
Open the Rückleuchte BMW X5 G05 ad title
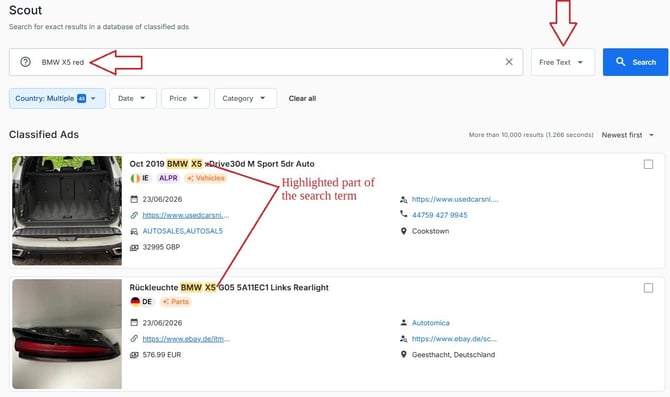click(x=229, y=288)
